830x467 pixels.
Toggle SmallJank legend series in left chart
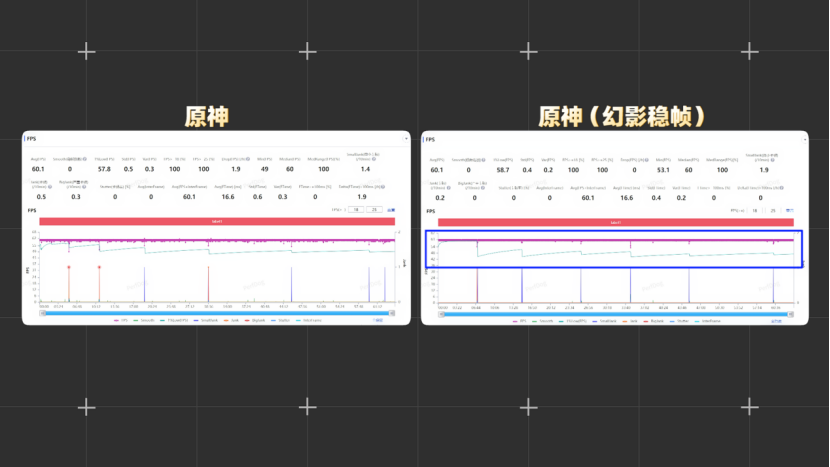coord(206,320)
